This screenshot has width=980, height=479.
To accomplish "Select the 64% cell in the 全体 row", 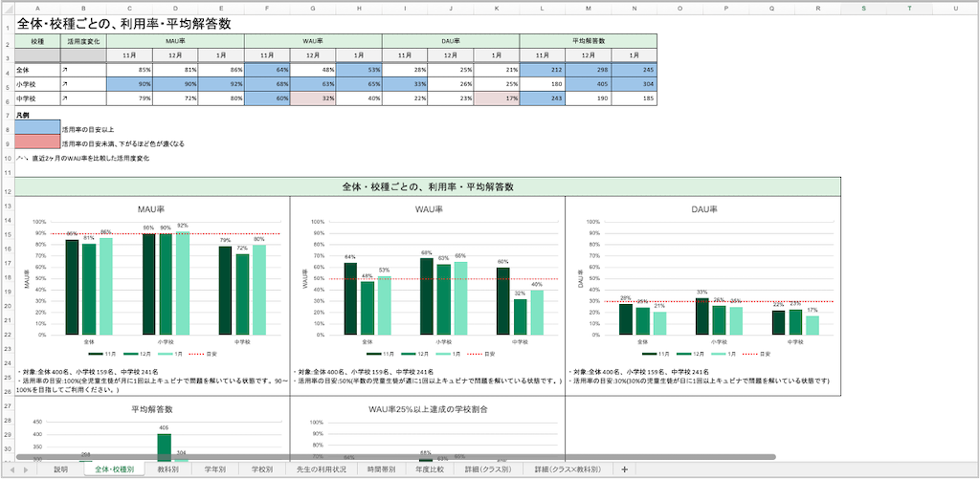I will [x=268, y=70].
